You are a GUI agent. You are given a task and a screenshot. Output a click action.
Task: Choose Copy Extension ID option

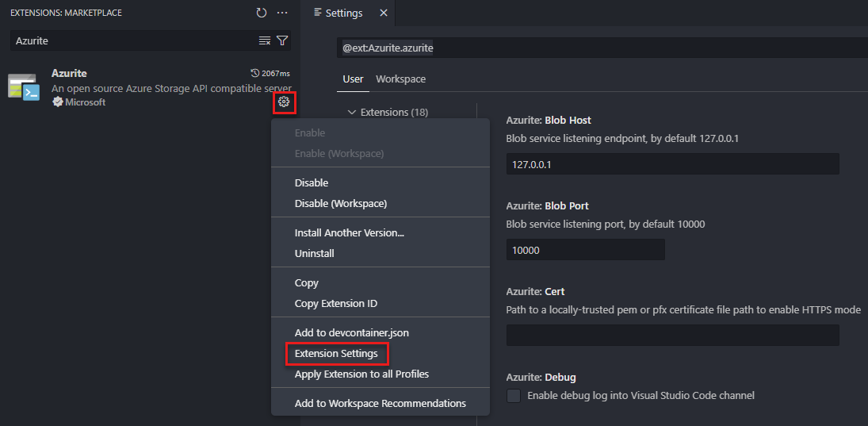pos(336,304)
